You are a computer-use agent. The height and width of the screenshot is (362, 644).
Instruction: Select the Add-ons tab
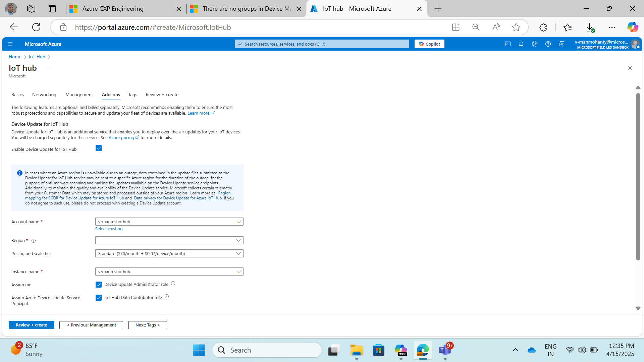click(x=111, y=95)
